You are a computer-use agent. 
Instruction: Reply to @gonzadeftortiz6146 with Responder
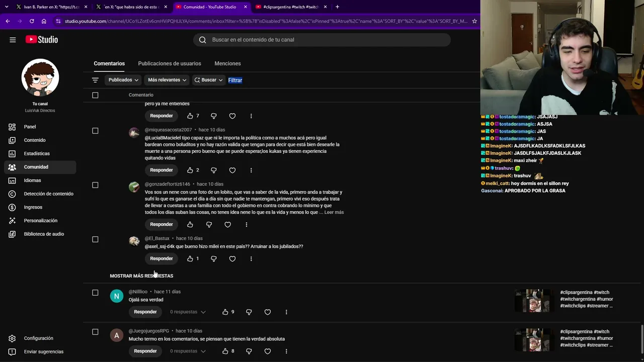tap(162, 224)
